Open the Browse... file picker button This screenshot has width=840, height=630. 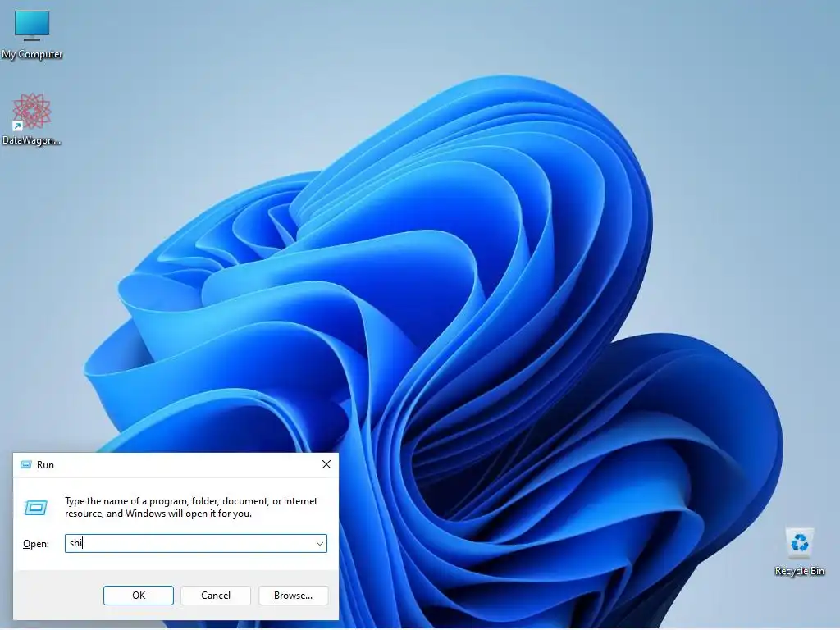coord(293,596)
